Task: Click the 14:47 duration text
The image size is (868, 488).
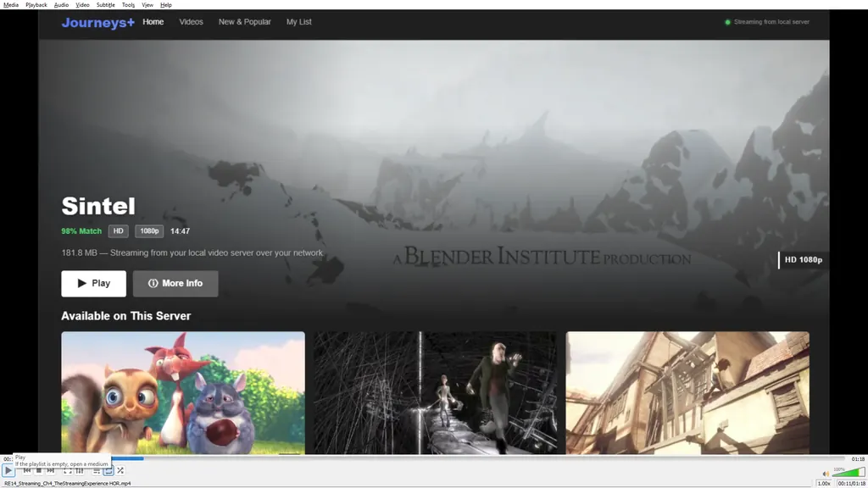Action: point(180,231)
